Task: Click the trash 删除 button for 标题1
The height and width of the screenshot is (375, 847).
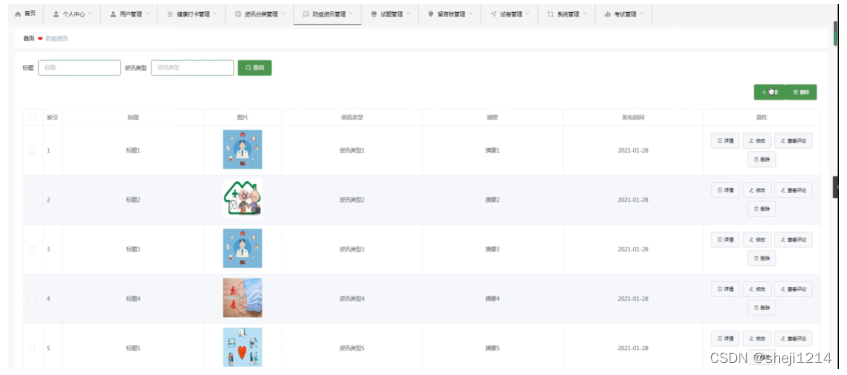Action: tap(762, 159)
